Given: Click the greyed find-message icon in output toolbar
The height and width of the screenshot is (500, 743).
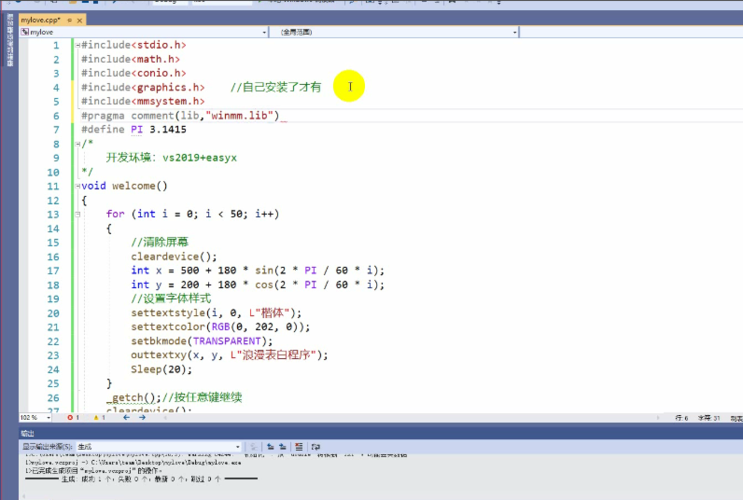Looking at the screenshot, I should (254, 446).
